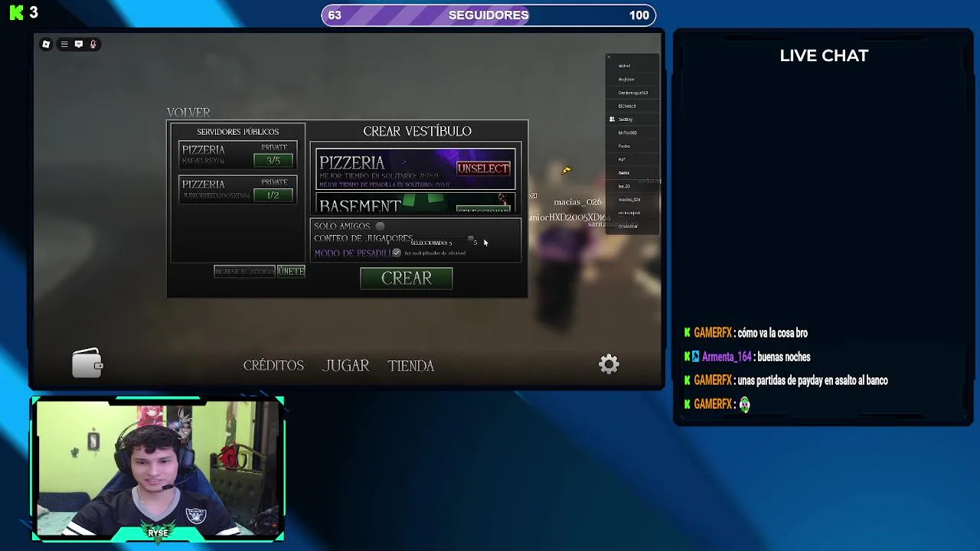
Task: Click the Servidores Públicos heading
Action: (x=237, y=132)
